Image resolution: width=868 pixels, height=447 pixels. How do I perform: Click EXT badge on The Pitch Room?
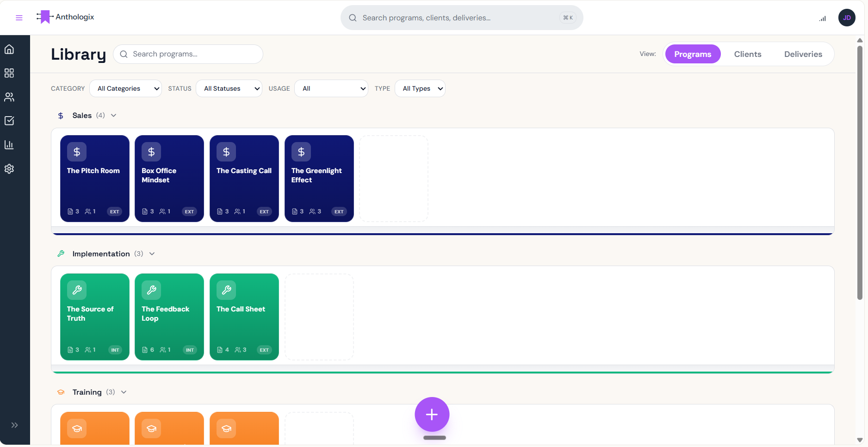[x=115, y=211]
